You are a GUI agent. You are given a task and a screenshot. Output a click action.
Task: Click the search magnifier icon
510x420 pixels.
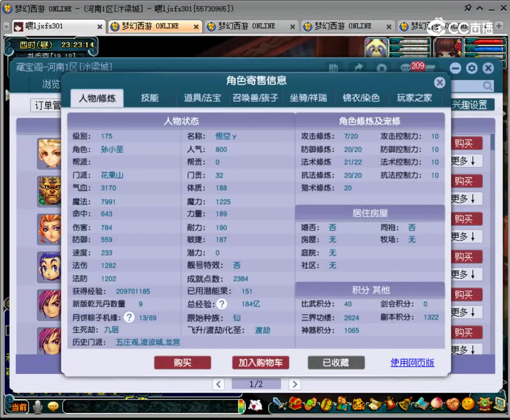[487, 86]
